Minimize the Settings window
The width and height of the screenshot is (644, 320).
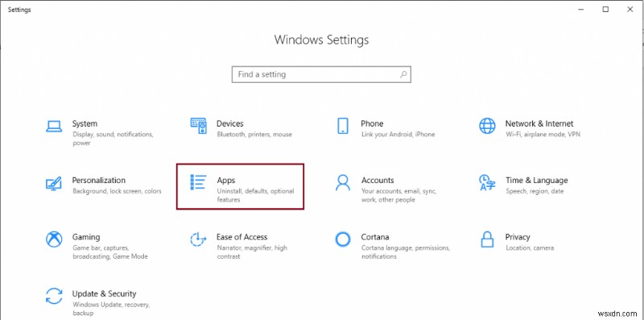pos(580,10)
